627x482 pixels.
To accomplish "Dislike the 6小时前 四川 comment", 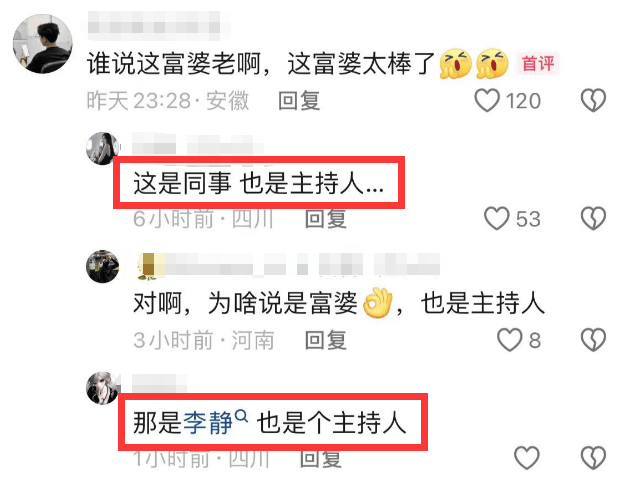I will 593,218.
